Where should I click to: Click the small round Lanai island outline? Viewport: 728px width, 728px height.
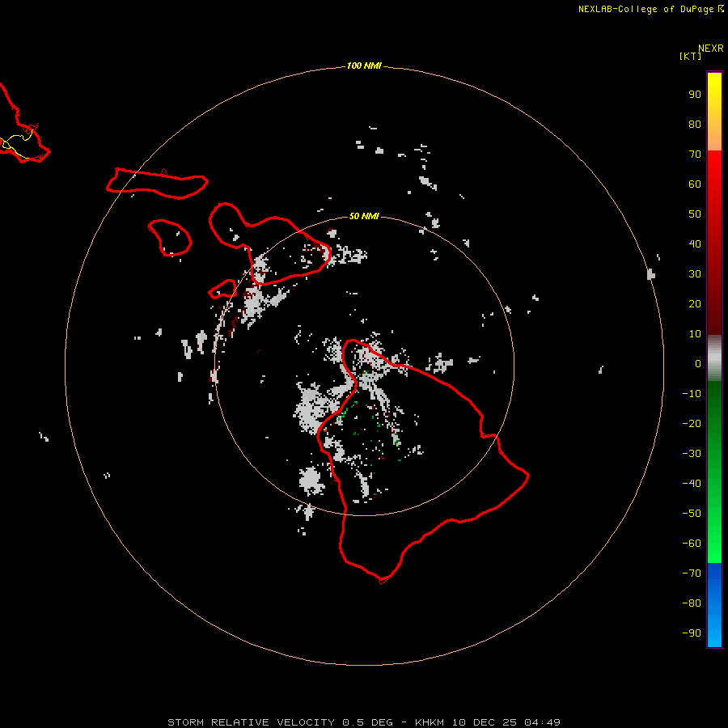point(170,238)
